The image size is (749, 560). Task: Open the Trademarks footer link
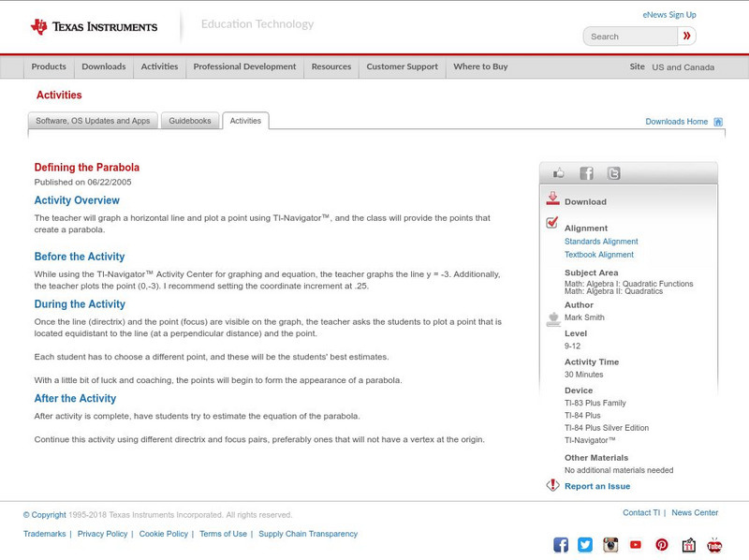click(44, 534)
